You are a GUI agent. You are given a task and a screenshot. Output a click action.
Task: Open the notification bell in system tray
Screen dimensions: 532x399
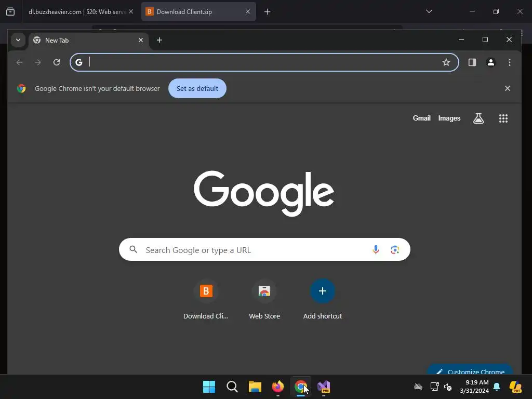coord(497,387)
